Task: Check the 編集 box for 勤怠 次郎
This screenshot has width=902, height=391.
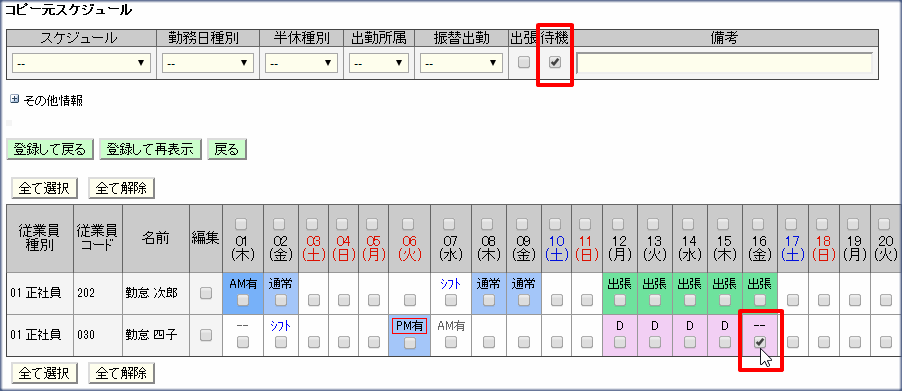Action: 205,293
